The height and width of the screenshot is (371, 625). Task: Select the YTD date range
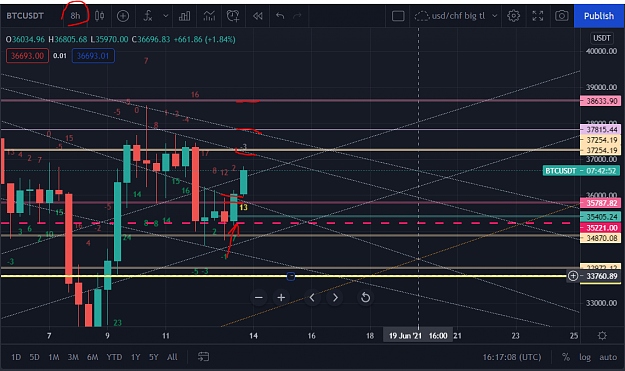click(x=114, y=357)
